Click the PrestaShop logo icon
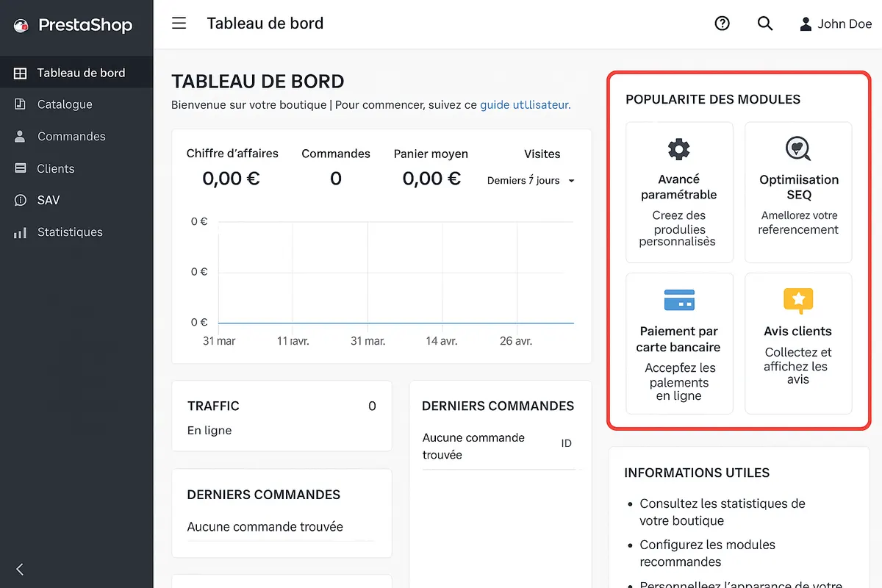 point(21,26)
